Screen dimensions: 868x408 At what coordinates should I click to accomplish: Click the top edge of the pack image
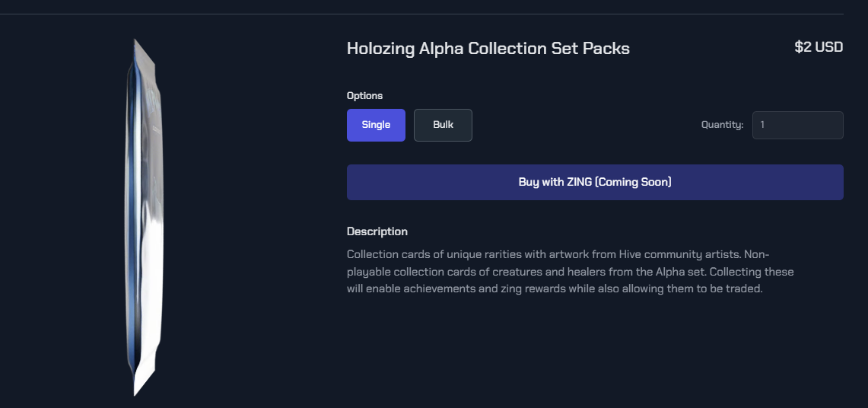139,46
